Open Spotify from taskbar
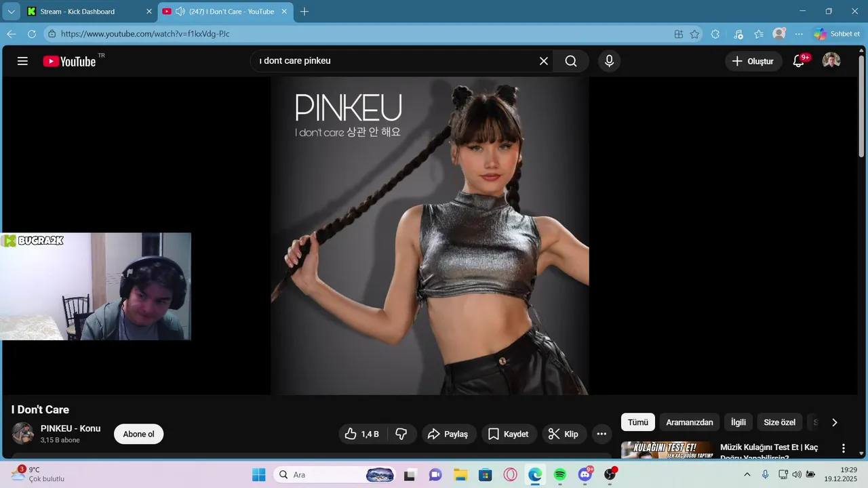Screen dimensions: 868x488 560,474
